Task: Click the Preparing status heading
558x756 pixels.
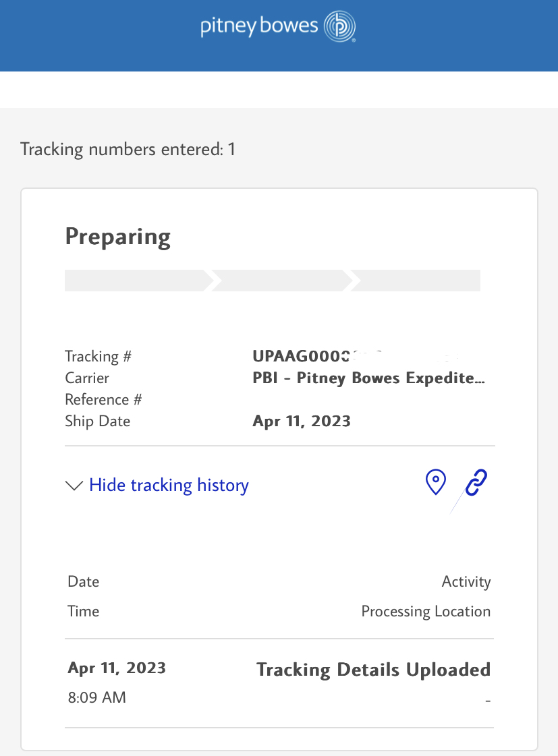Action: tap(118, 237)
